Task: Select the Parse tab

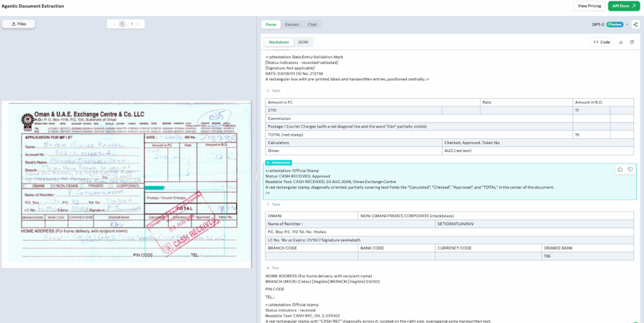Action: click(271, 25)
